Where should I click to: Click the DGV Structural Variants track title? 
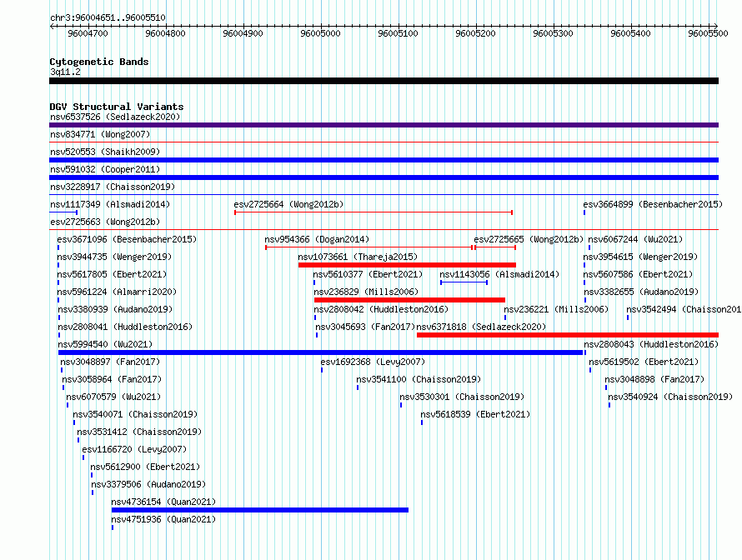117,107
